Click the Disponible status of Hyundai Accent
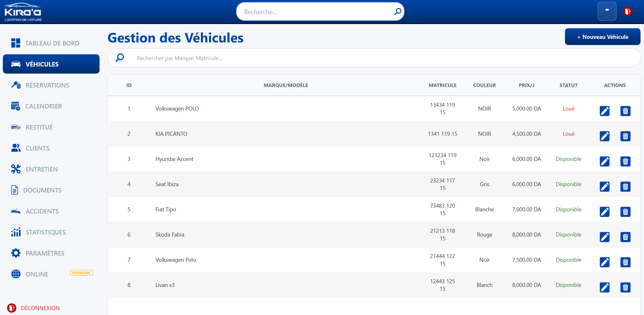The height and width of the screenshot is (315, 644). [x=569, y=159]
